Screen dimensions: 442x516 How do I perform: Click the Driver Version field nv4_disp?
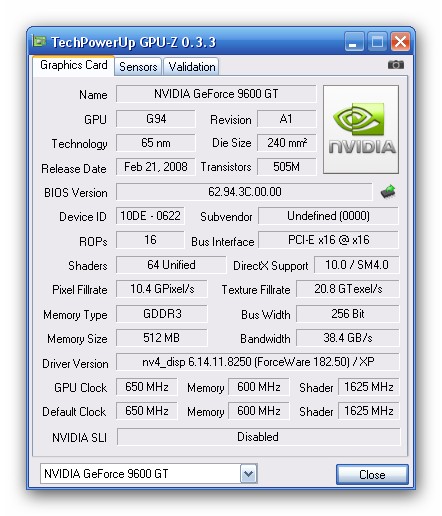tap(258, 362)
